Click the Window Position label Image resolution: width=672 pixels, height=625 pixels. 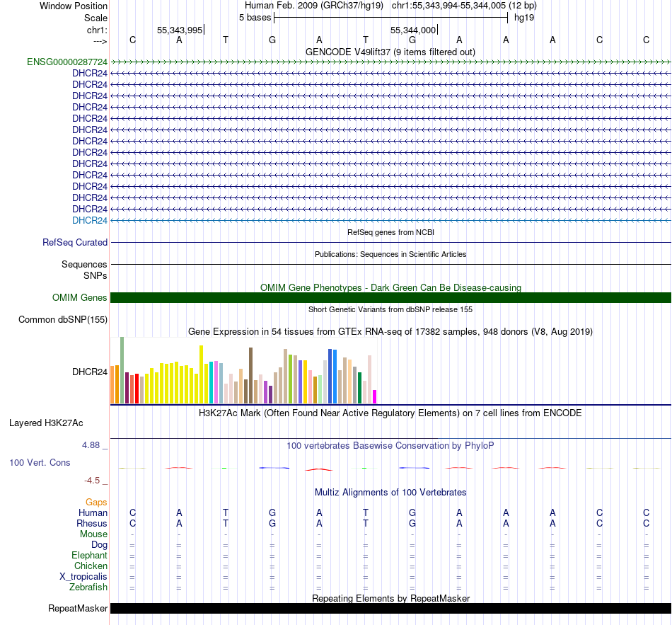[x=74, y=6]
